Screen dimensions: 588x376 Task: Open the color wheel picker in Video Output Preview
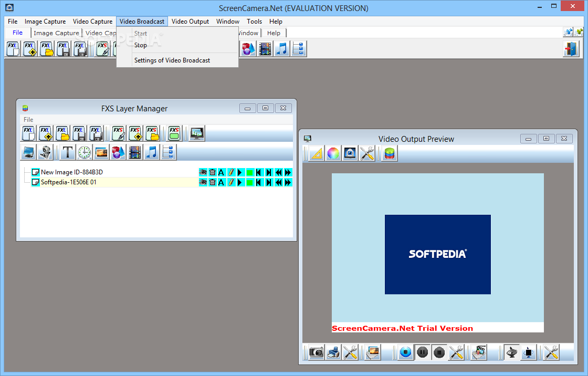point(333,153)
